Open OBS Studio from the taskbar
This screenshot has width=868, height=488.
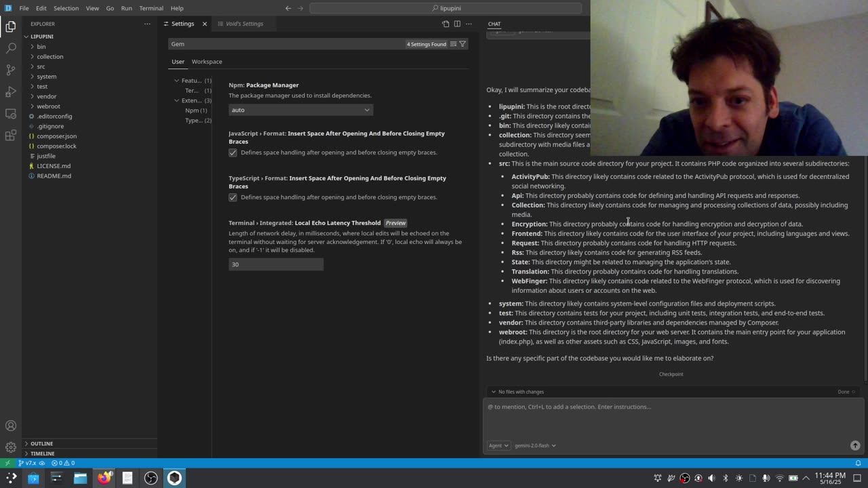pyautogui.click(x=151, y=478)
